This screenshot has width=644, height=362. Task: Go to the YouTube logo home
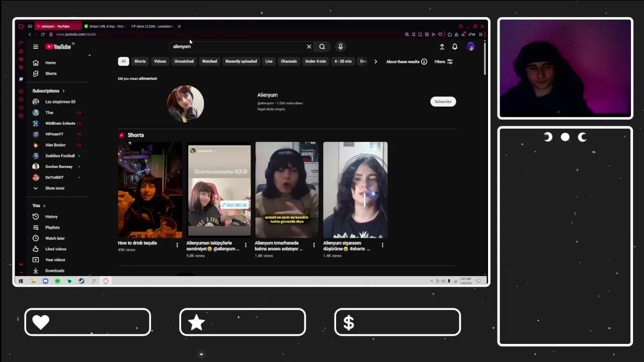pyautogui.click(x=59, y=47)
